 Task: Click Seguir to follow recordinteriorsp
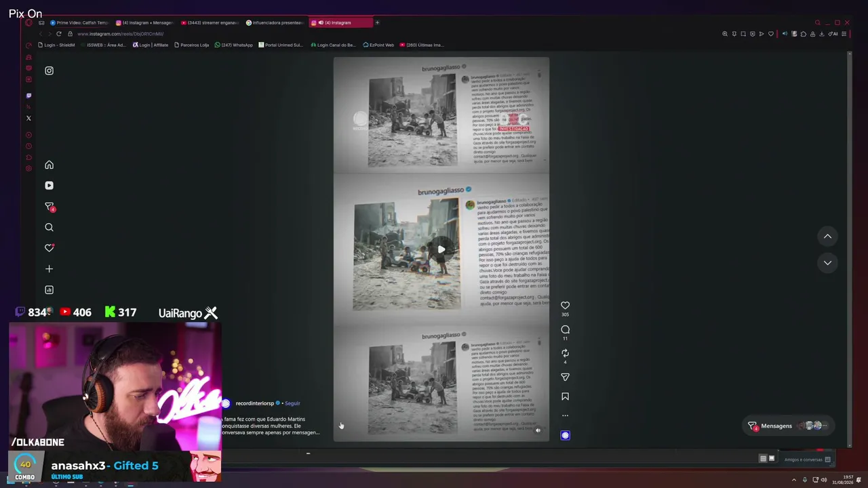[292, 403]
